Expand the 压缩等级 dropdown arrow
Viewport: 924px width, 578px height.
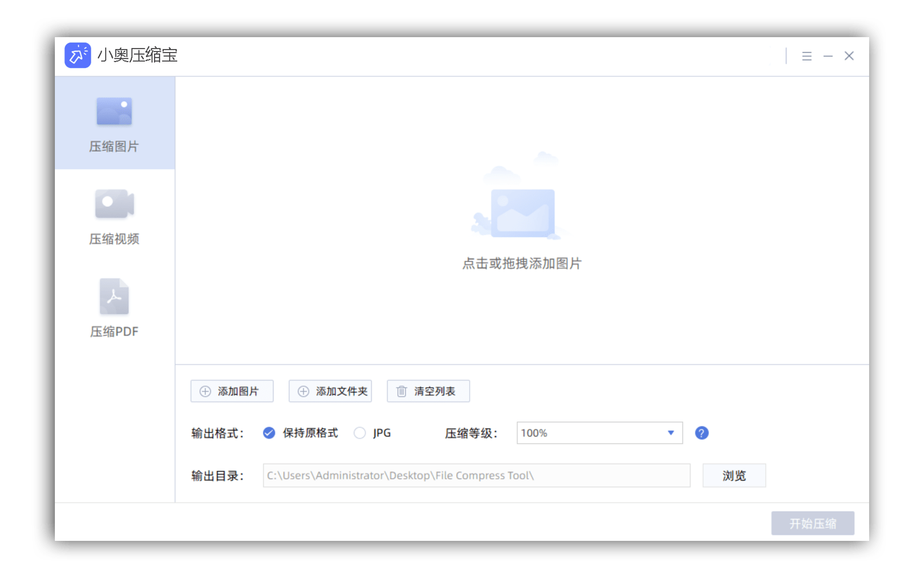pyautogui.click(x=671, y=433)
